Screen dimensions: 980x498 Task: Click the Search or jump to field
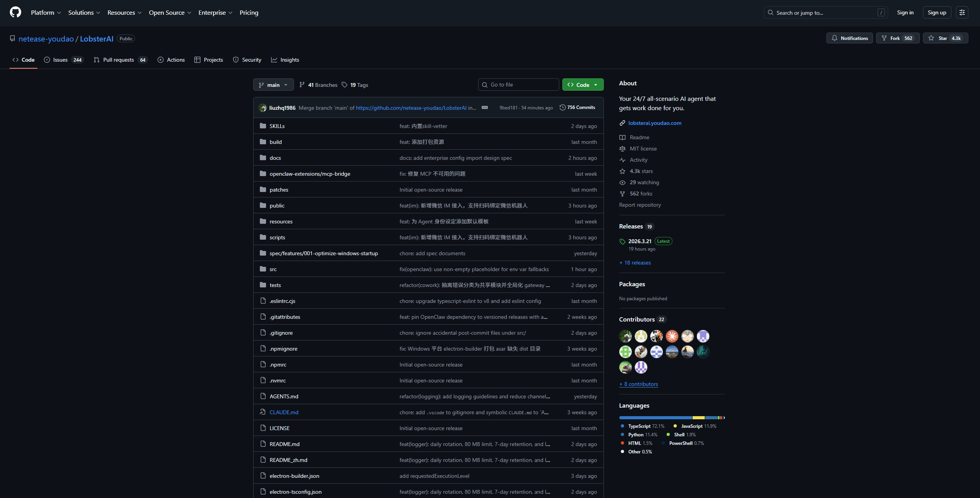click(x=826, y=12)
